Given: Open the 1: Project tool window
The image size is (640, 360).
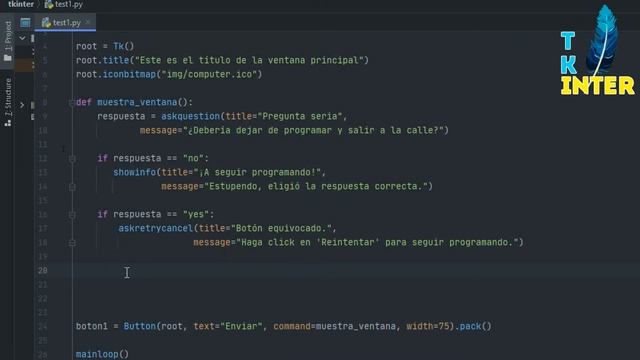Looking at the screenshot, I should 8,41.
